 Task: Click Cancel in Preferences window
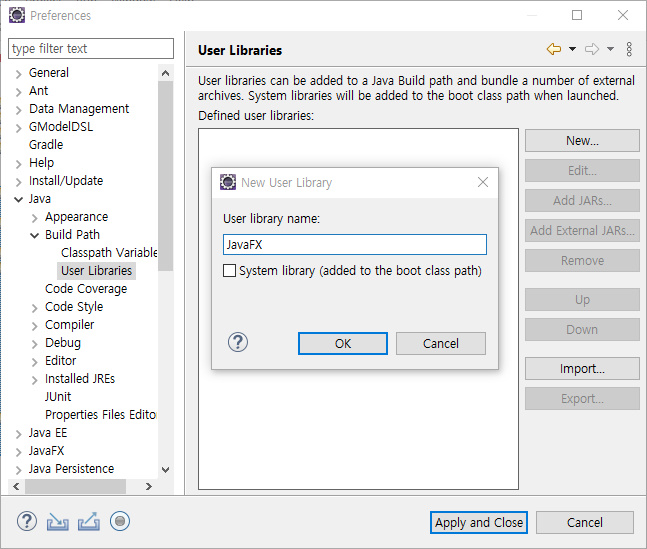(x=585, y=523)
